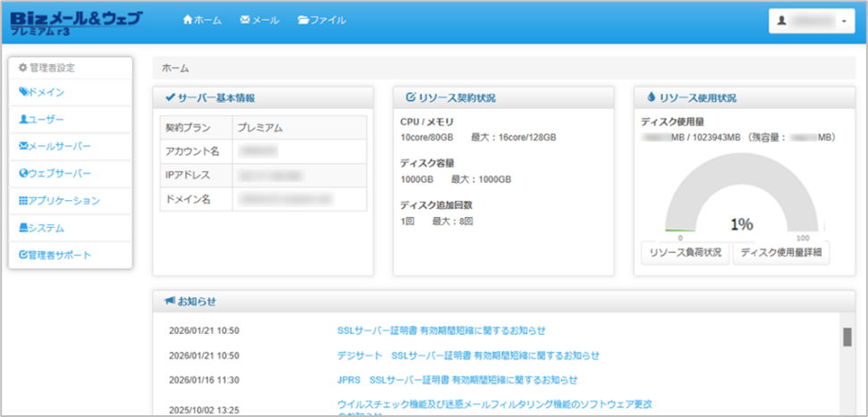The height and width of the screenshot is (417, 868).
Task: Click the 最大：16core/128GB value
Action: click(513, 137)
